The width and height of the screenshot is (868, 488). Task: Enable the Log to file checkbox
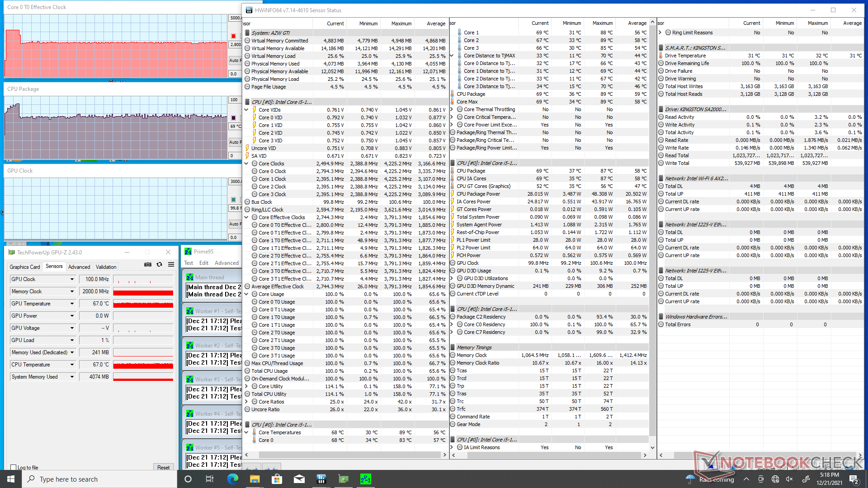14,468
